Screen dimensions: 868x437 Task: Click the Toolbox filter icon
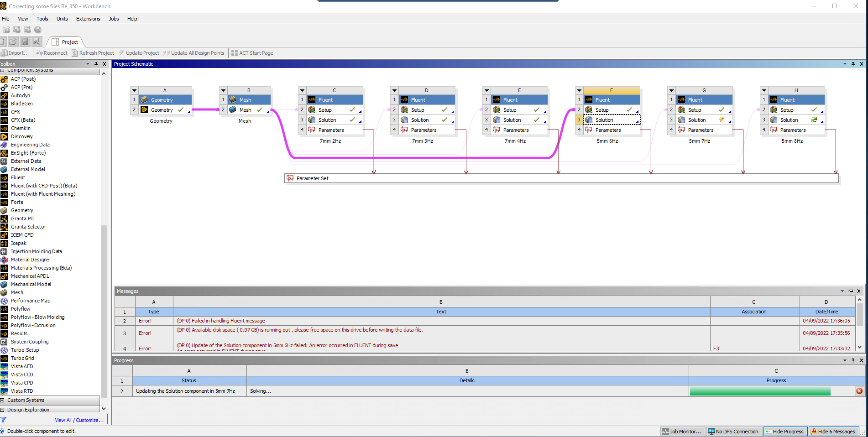(4, 420)
